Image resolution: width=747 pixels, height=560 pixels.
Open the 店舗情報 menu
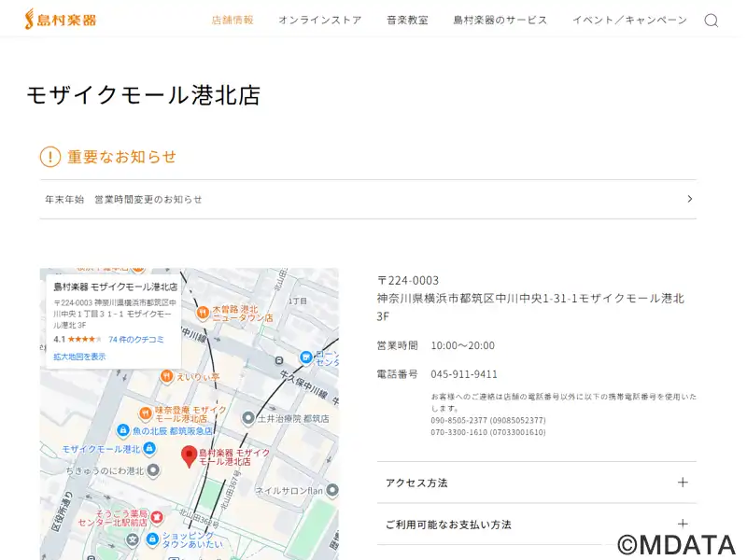[233, 20]
